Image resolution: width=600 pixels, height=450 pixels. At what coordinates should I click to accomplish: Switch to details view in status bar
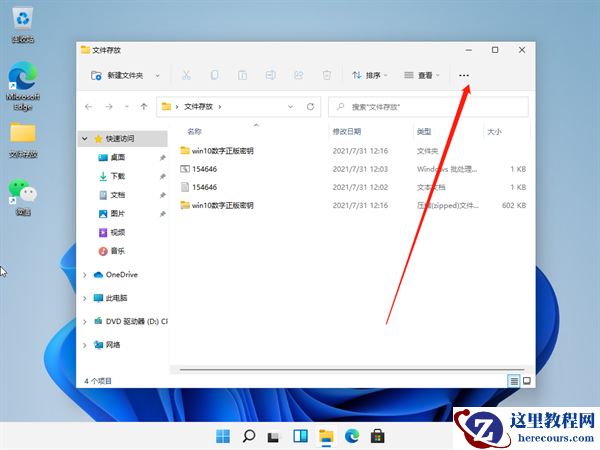(514, 381)
